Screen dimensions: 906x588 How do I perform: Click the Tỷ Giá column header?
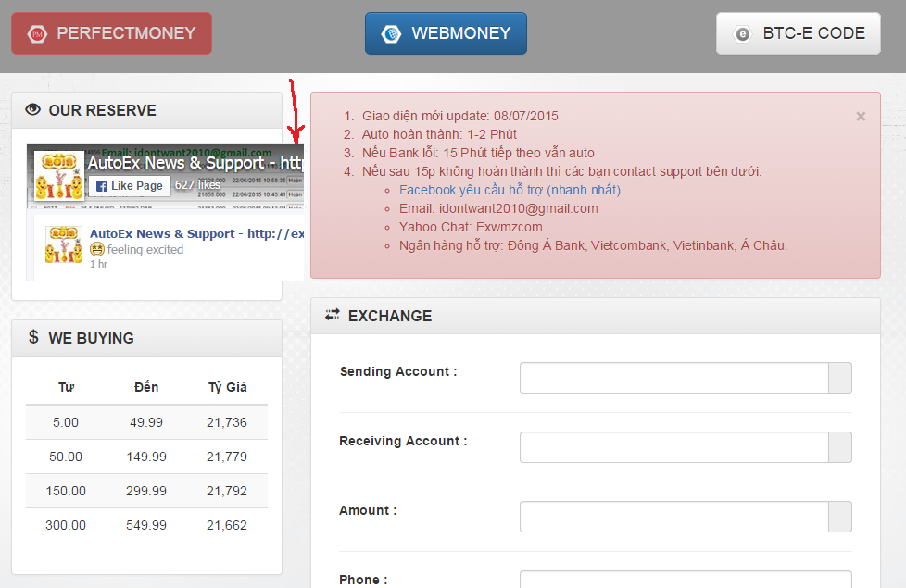227,387
